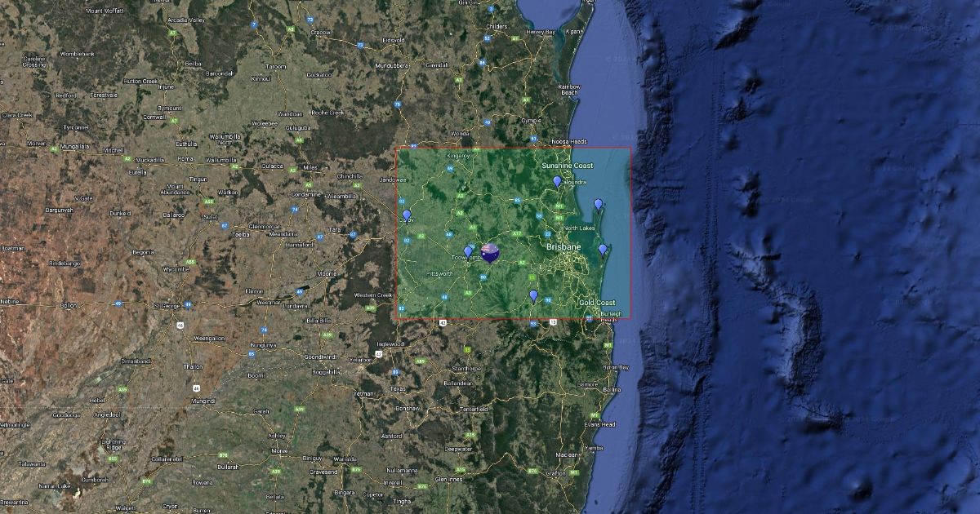980x514 pixels.
Task: Click the Texas town label
Action: 399,388
